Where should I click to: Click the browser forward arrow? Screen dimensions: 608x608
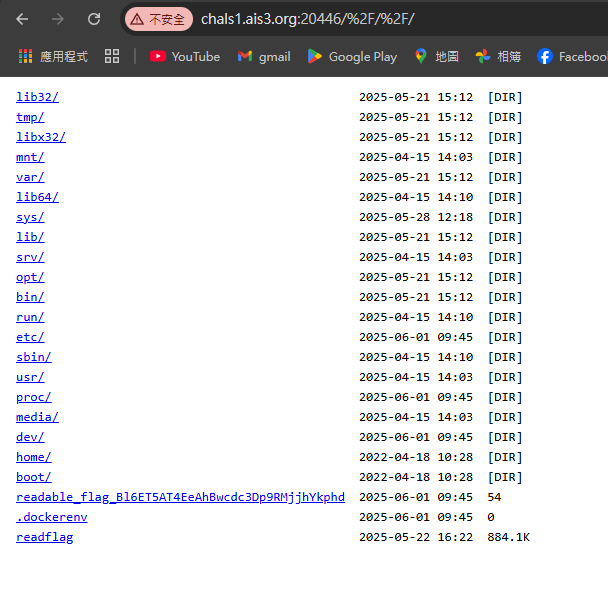pyautogui.click(x=58, y=19)
